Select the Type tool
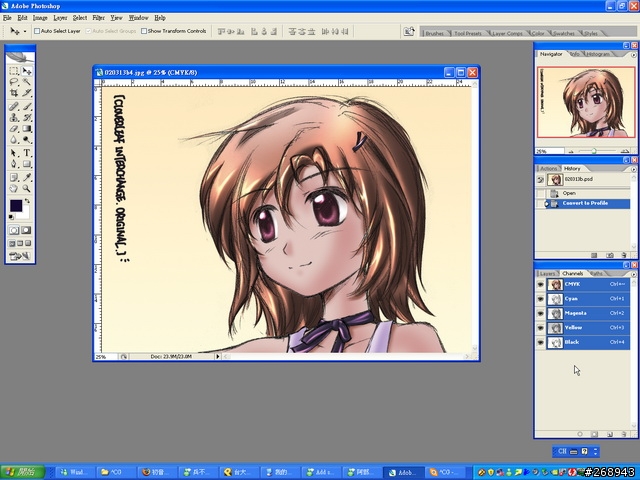 click(x=27, y=153)
